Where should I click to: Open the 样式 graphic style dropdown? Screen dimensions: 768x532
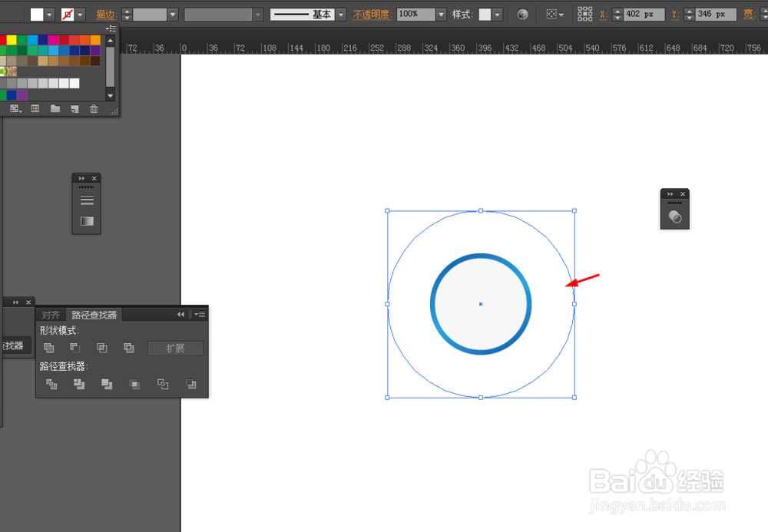[x=498, y=15]
